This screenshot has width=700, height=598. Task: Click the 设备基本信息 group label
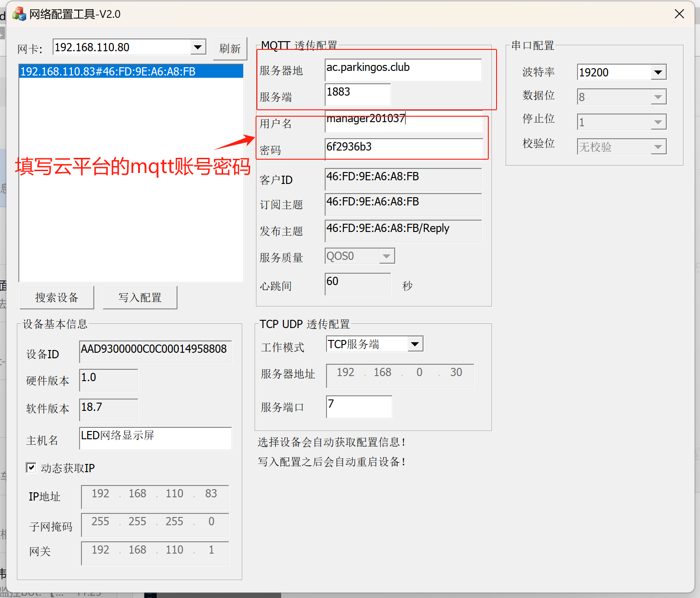pos(55,324)
